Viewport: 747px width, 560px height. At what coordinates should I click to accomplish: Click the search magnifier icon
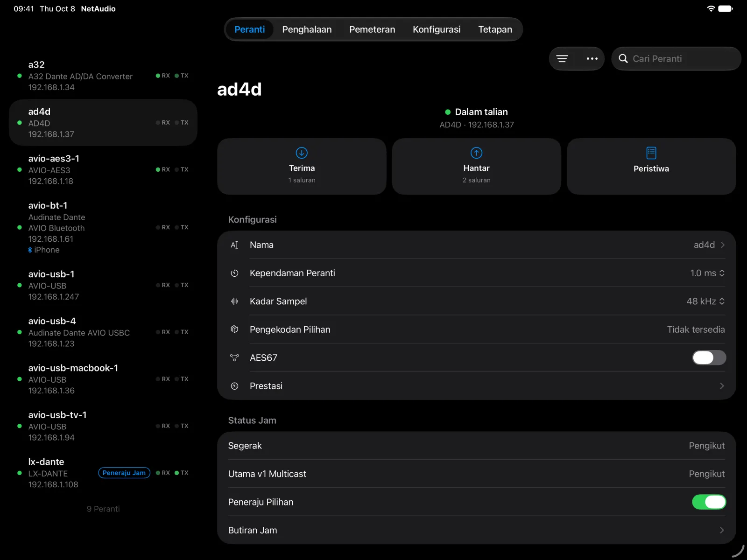point(623,59)
